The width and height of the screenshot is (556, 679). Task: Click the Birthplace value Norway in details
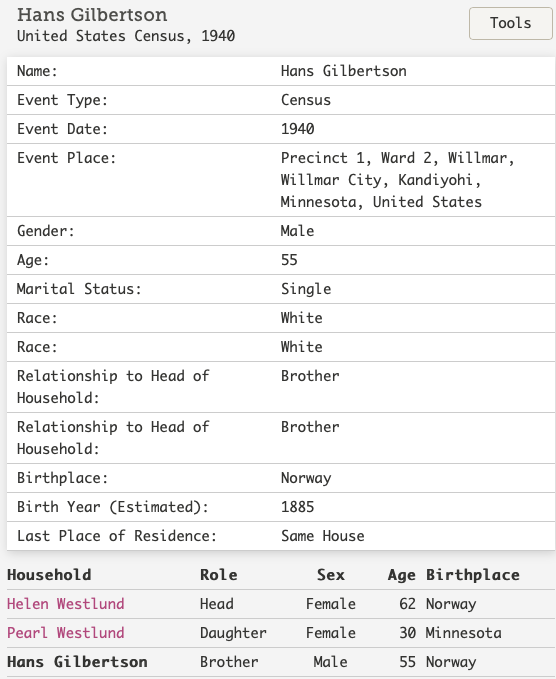point(306,478)
